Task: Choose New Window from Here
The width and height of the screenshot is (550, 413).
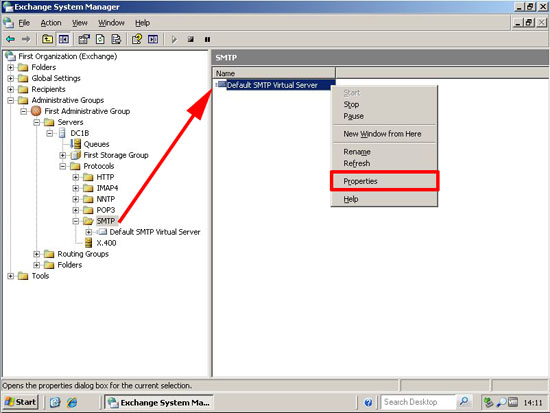Action: [x=384, y=134]
